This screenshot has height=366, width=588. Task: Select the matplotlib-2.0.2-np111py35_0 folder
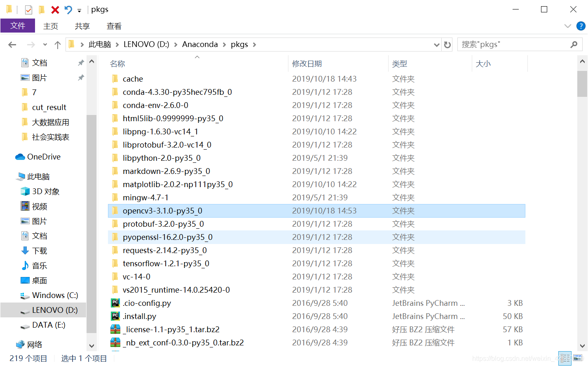click(316, 184)
